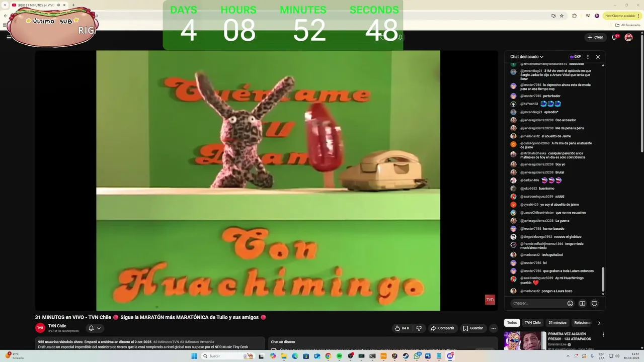Open Chrome media controls icon
This screenshot has width=644, height=362.
(x=588, y=16)
